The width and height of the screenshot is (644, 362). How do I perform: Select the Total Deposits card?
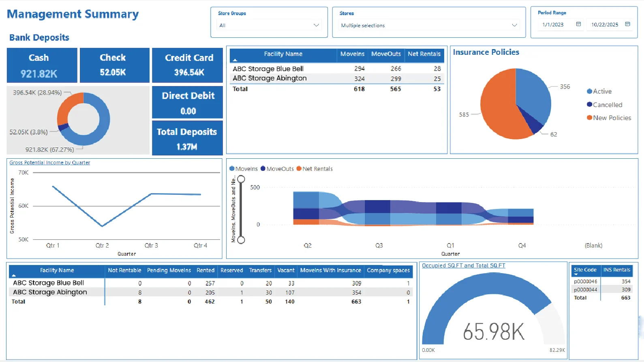pos(187,138)
